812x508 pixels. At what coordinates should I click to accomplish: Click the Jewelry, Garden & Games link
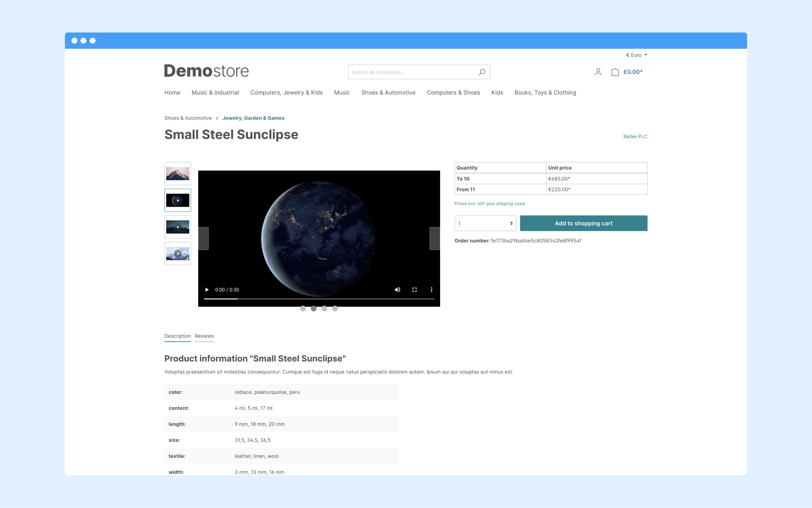[x=253, y=118]
